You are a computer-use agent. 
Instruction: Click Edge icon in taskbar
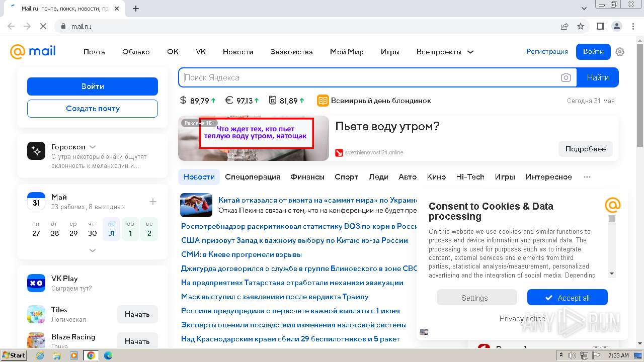coord(108,355)
